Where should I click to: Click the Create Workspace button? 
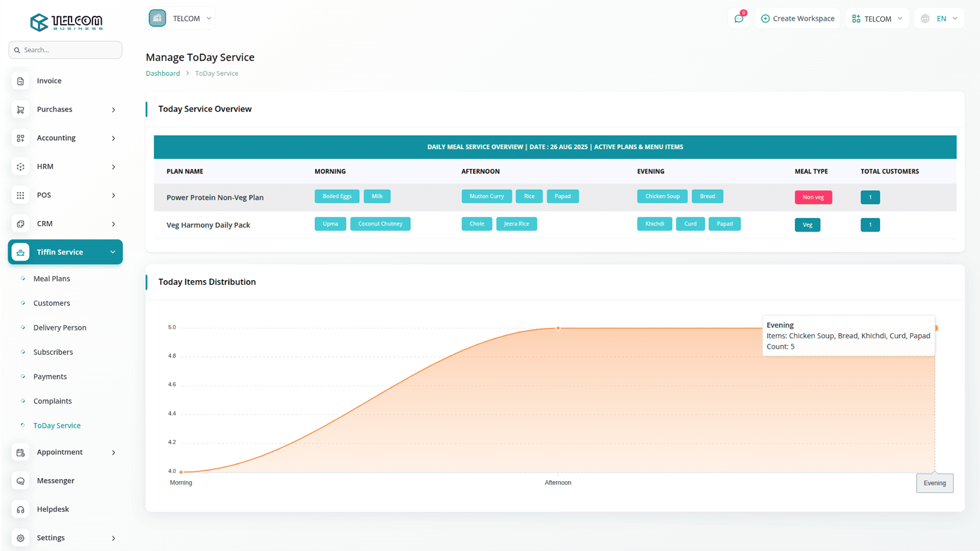797,19
